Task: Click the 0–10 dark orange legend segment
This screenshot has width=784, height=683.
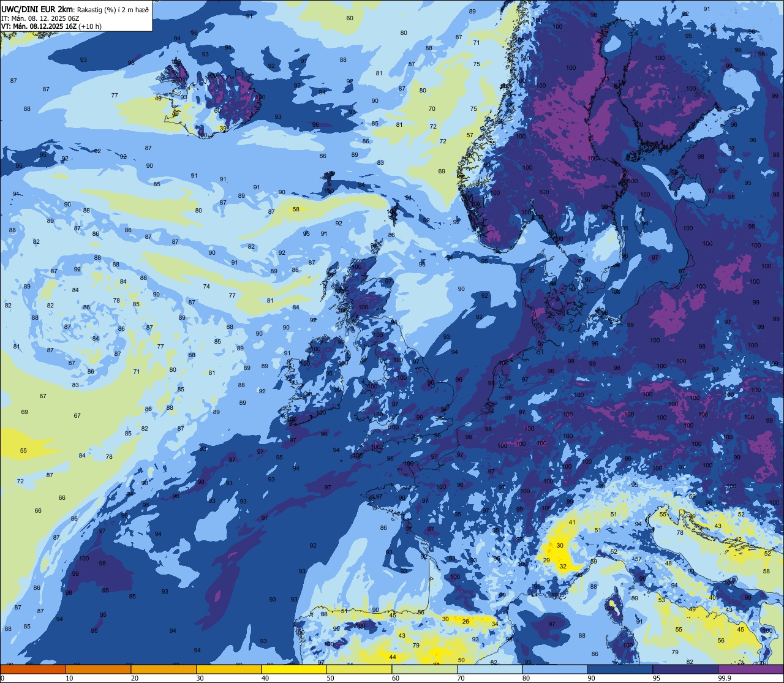Action: tap(32, 669)
